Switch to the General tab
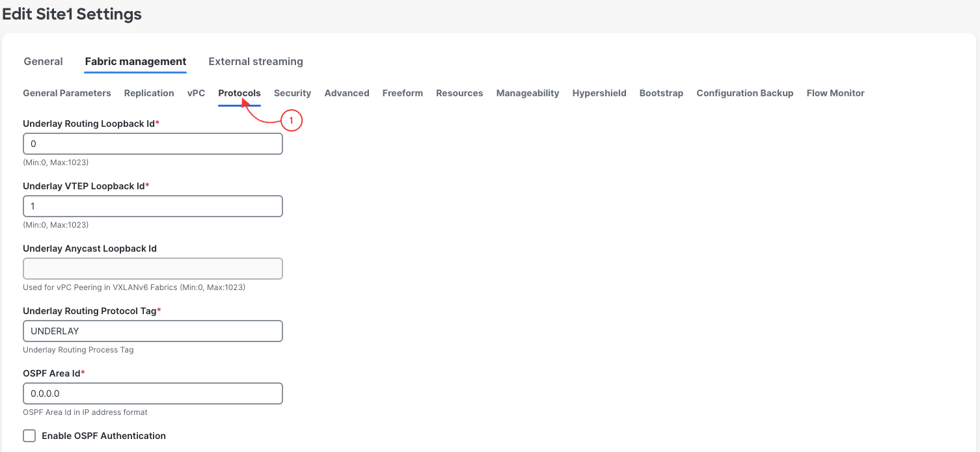 coord(43,61)
